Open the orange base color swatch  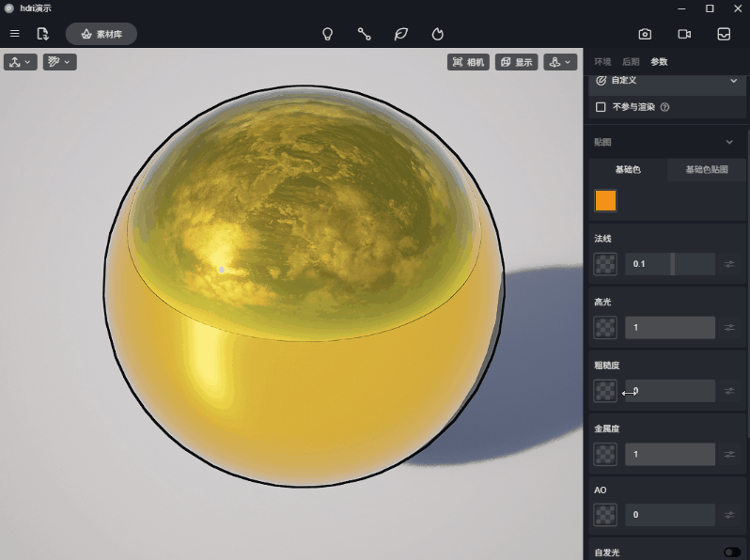605,200
